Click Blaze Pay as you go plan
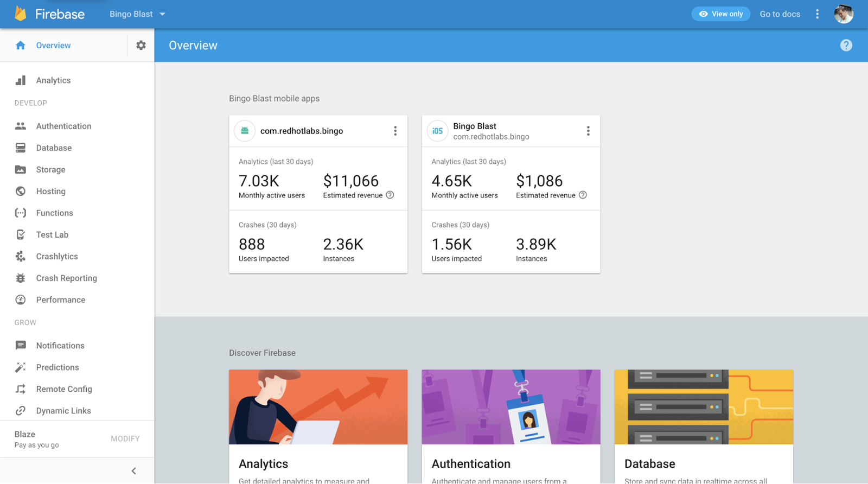Viewport: 868px width, 484px height. [36, 439]
